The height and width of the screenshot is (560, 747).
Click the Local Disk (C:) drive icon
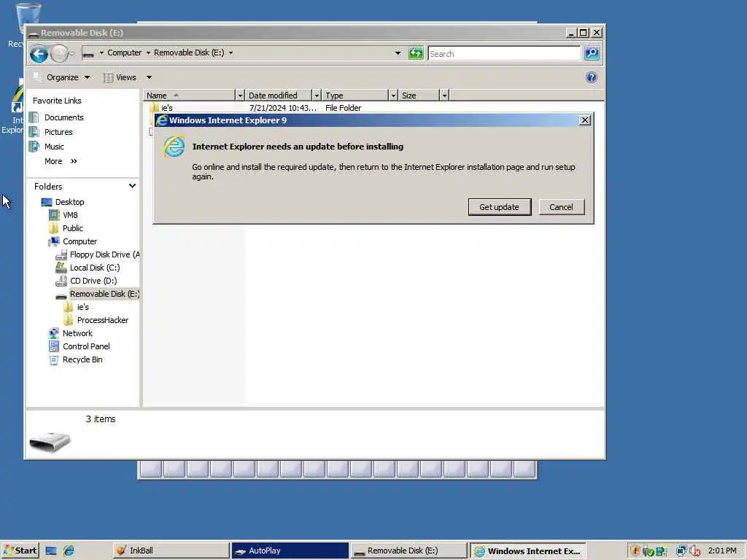point(61,268)
